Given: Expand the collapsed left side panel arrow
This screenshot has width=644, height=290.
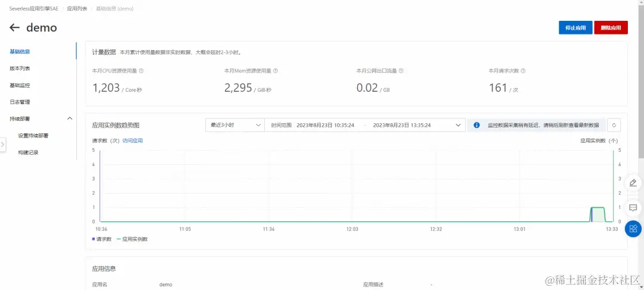Looking at the screenshot, I should 2,144.
